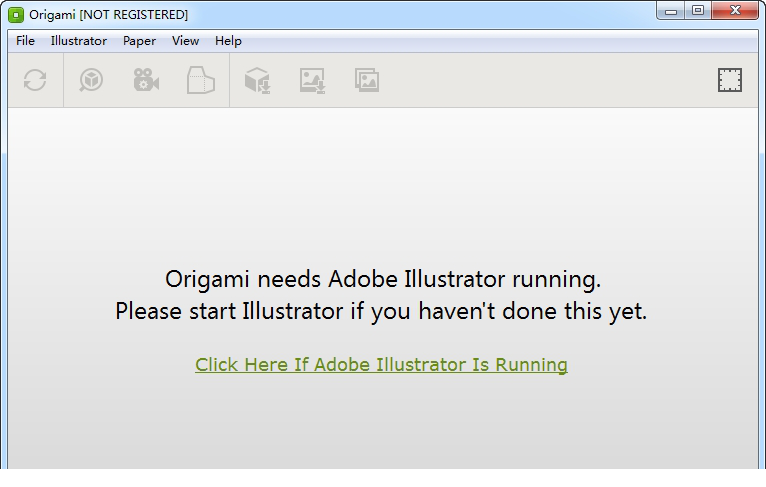Close the Origami window

pos(735,11)
